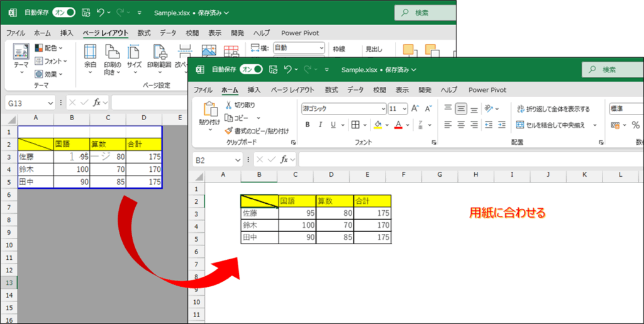644x324 pixels.
Task: Click Undo arrow in front Excel window
Action: [288, 69]
